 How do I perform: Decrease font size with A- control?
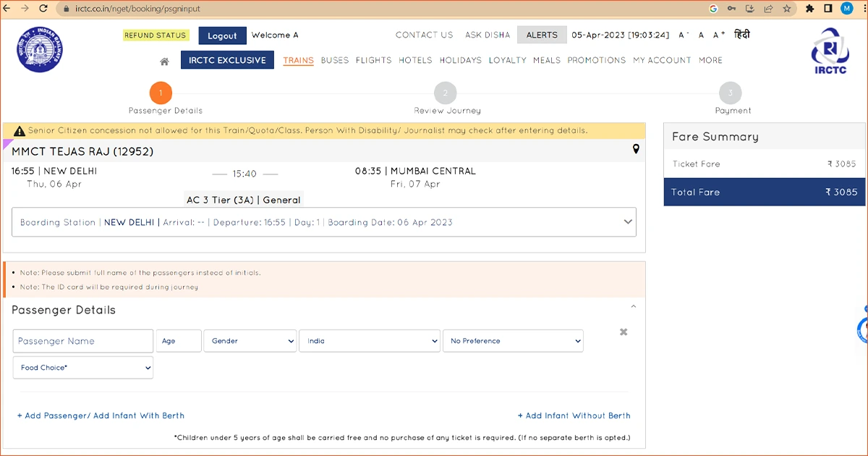[683, 35]
